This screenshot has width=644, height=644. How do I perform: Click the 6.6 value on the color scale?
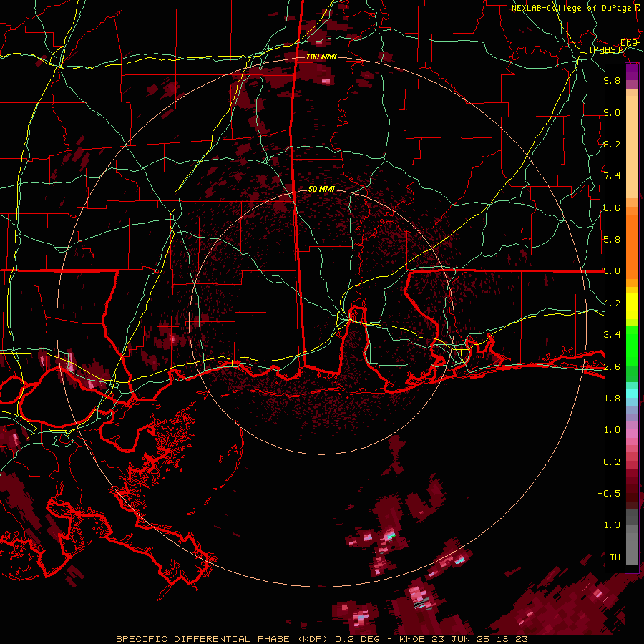(x=612, y=208)
